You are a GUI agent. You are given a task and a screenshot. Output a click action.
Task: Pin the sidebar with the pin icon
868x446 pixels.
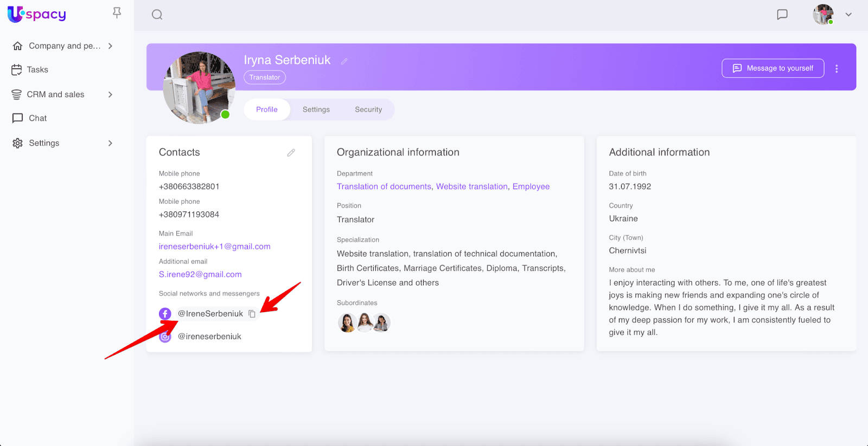click(x=117, y=12)
